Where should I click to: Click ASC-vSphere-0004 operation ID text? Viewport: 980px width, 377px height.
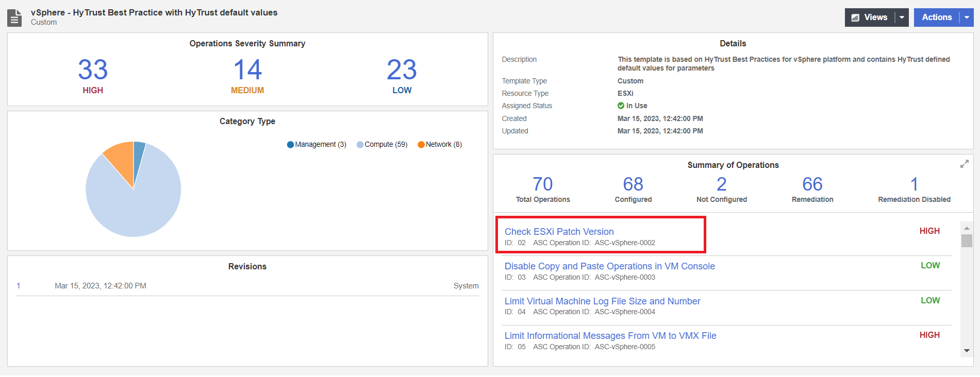point(625,312)
